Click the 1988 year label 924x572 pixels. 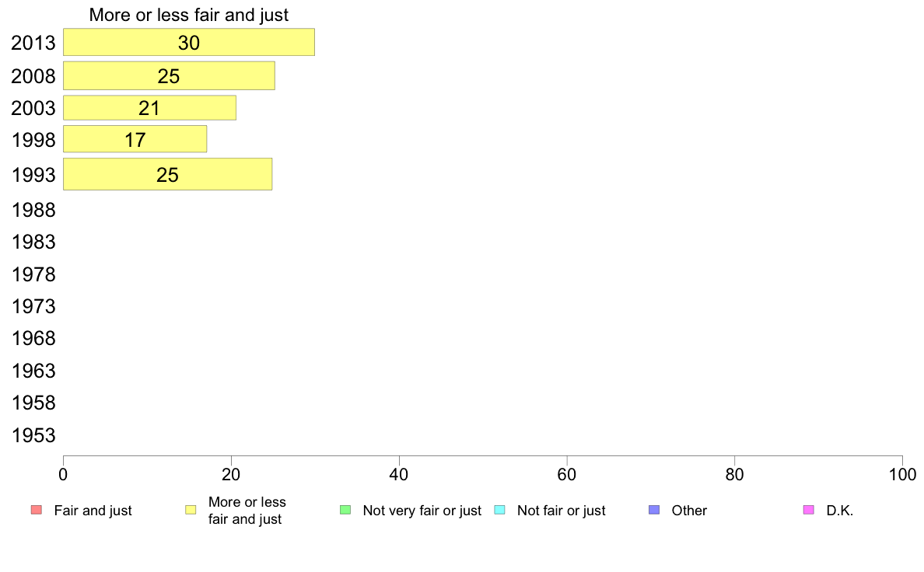pyautogui.click(x=33, y=211)
